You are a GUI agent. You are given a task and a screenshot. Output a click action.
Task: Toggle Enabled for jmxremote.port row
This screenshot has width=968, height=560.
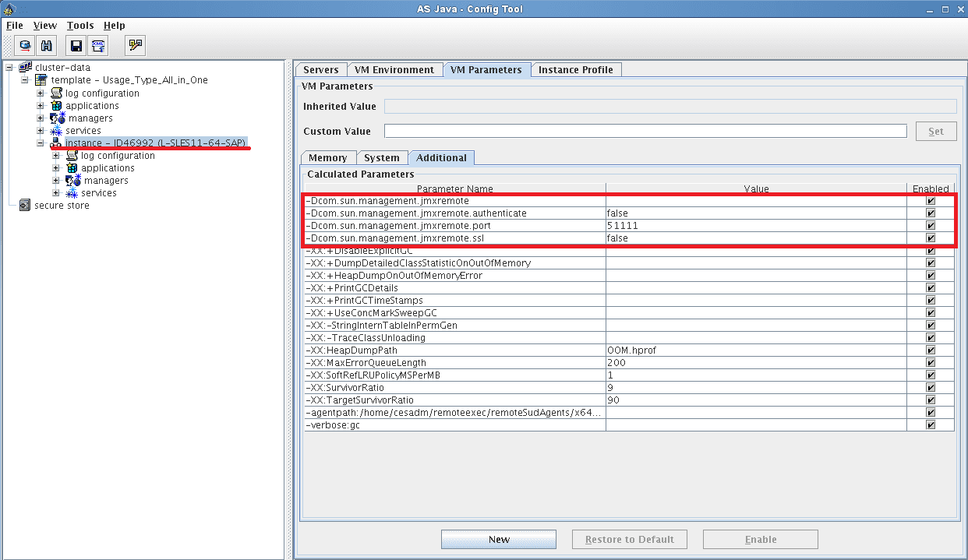coord(931,226)
